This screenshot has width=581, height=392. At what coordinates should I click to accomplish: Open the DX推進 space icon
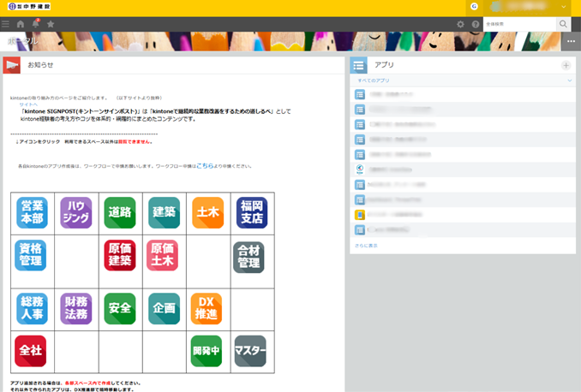click(207, 309)
